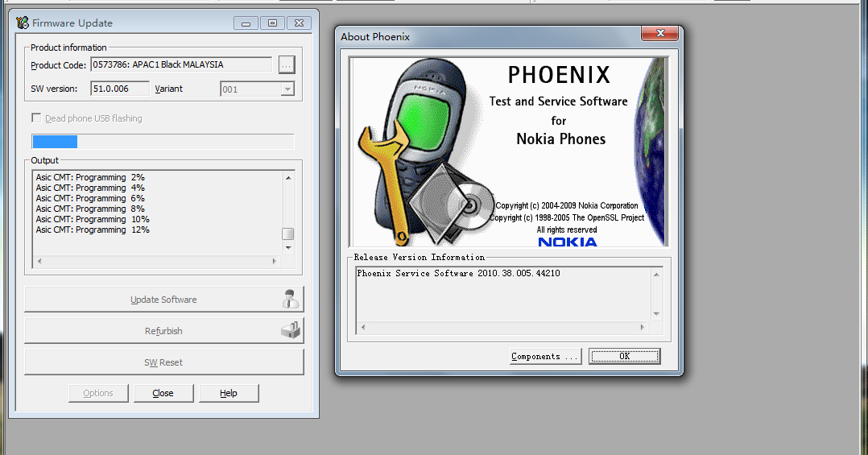
Task: Click the factory icon on Refurbish button
Action: pyautogui.click(x=291, y=330)
